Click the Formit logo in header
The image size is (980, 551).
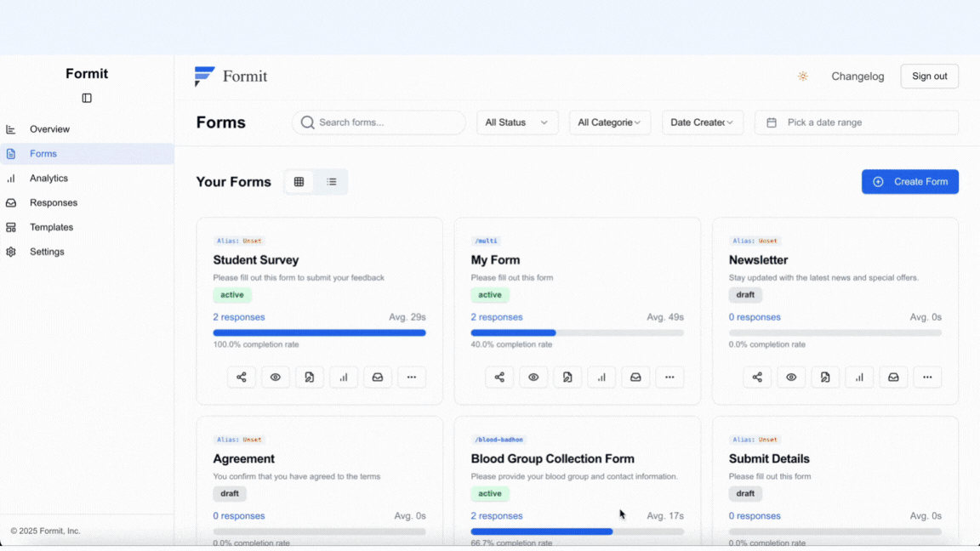(231, 77)
